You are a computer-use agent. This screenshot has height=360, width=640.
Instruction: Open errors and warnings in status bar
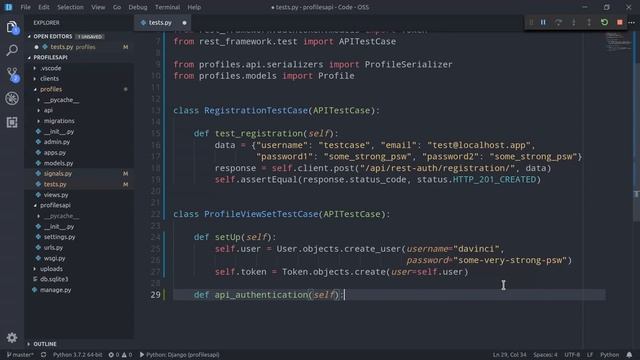(x=120, y=355)
